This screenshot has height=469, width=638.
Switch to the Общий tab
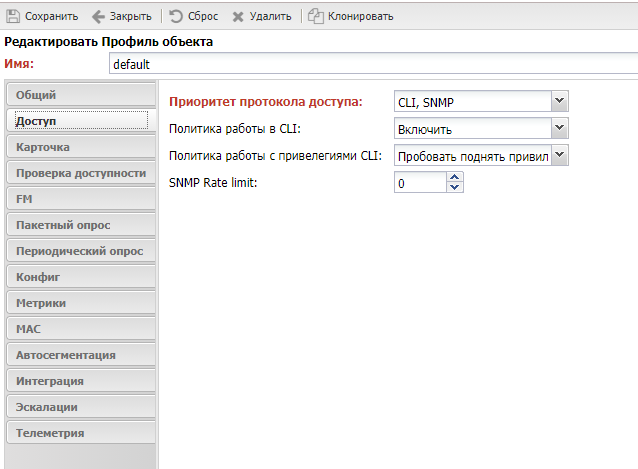(81, 95)
